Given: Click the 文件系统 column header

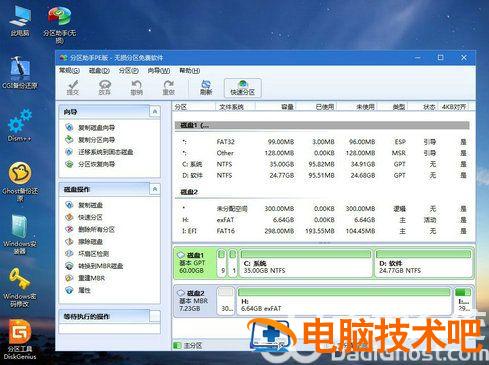Looking at the screenshot, I should (235, 107).
